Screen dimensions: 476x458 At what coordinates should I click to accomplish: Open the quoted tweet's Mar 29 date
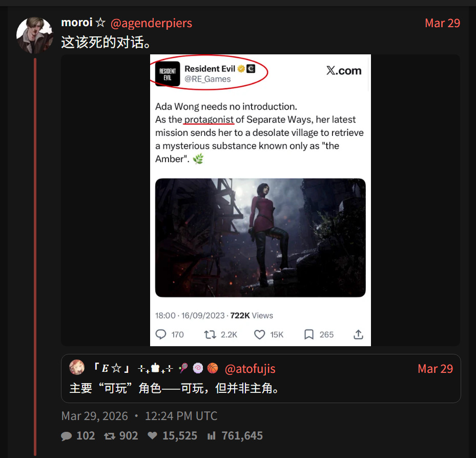436,369
